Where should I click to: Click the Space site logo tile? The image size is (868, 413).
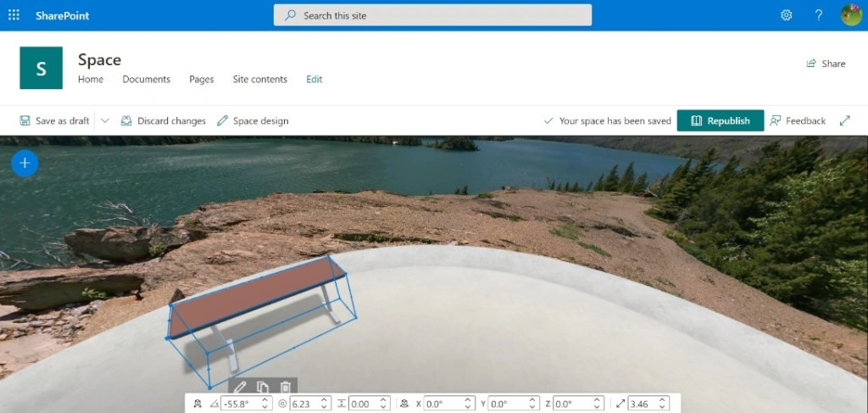(41, 68)
